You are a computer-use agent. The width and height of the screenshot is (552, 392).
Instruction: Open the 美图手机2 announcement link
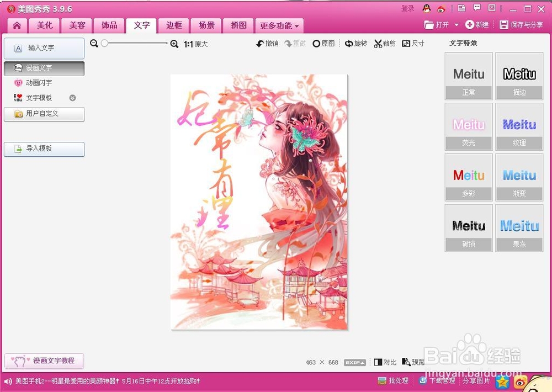108,381
